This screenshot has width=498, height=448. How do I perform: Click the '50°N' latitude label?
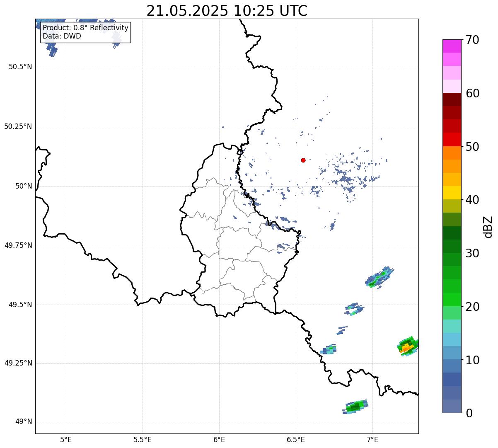click(x=24, y=186)
